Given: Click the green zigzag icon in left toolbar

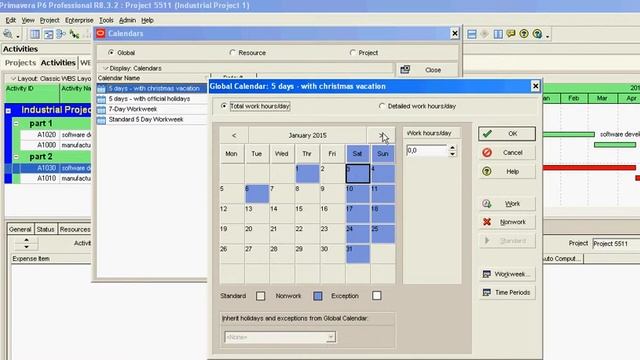Looking at the screenshot, I should tap(74, 34).
